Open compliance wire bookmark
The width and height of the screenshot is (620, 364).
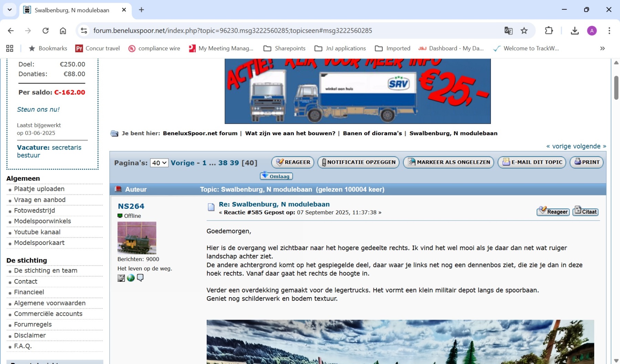(x=154, y=49)
